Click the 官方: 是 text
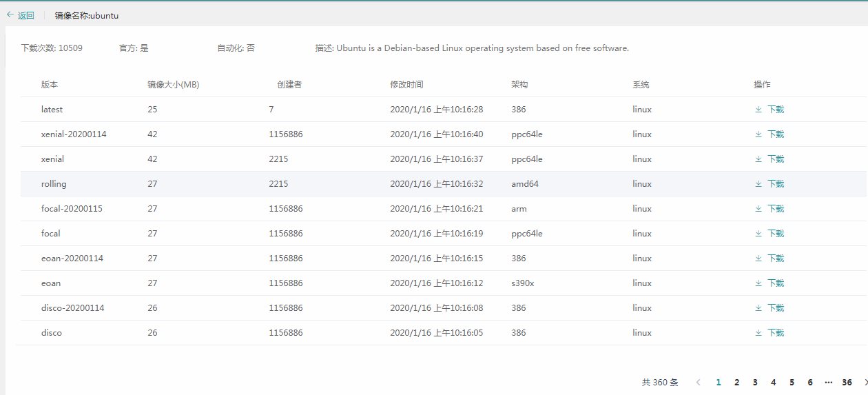 coord(134,48)
